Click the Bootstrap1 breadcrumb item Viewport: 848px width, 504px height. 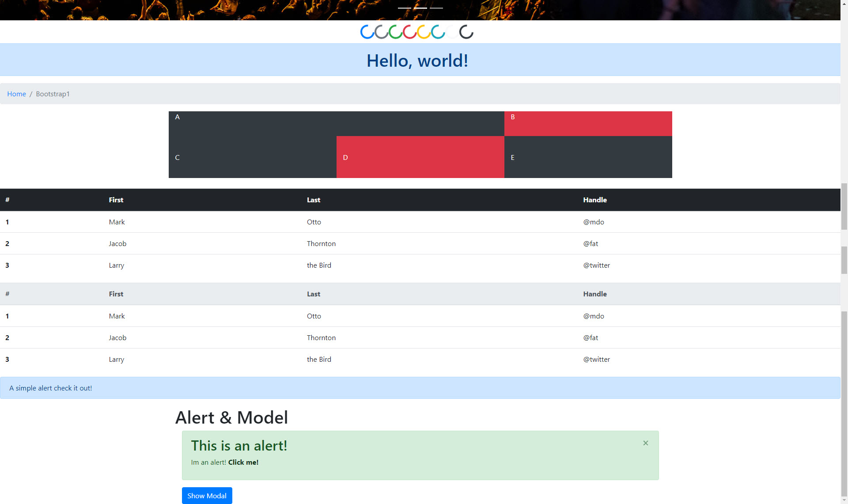pos(53,94)
